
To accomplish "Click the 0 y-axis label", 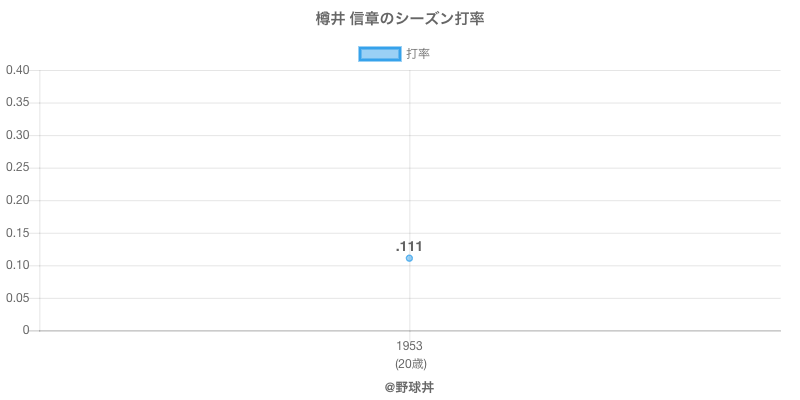I will coord(27,330).
